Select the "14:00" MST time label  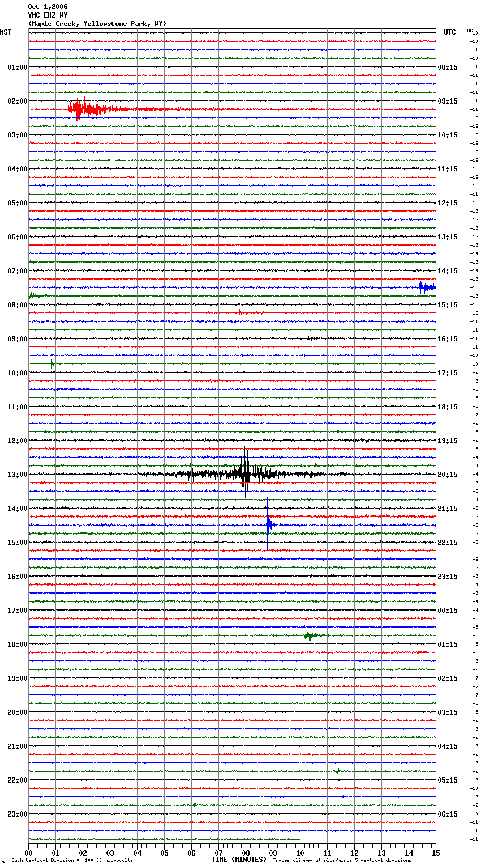(x=18, y=509)
